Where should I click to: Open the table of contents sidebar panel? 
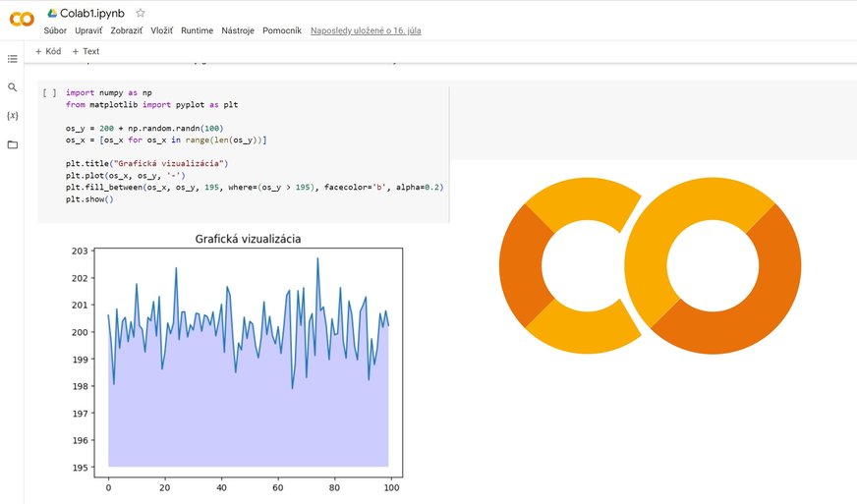coord(13,59)
